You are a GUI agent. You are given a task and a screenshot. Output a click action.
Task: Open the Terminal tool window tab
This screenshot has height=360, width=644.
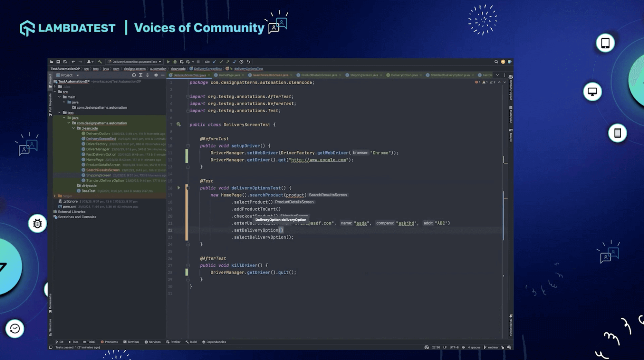tap(131, 342)
